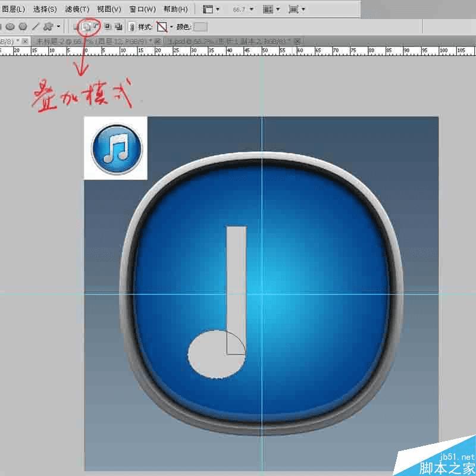476x476 pixels.
Task: Click the crossed-out Style thumbnail to disable style
Action: pos(161,27)
